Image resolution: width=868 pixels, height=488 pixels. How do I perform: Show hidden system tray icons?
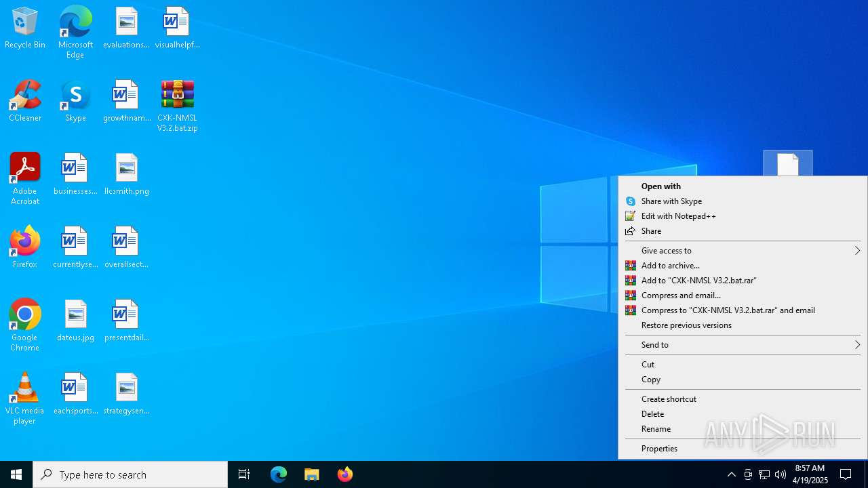731,474
